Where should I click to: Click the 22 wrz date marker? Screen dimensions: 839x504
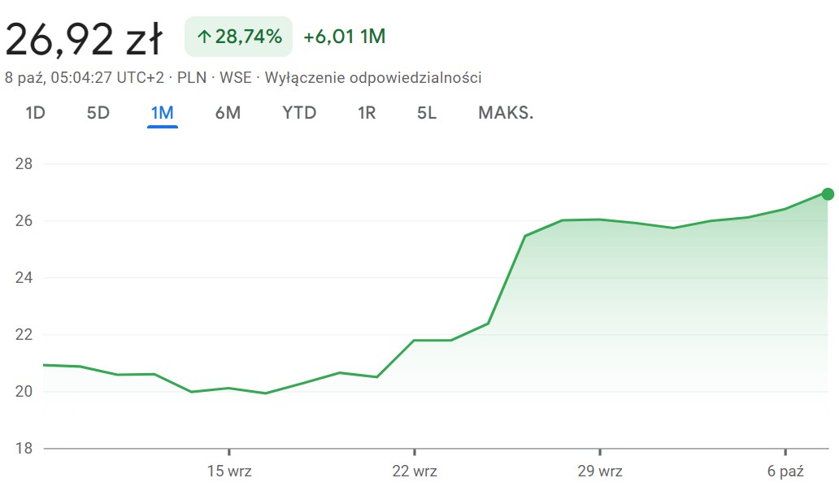(x=415, y=471)
